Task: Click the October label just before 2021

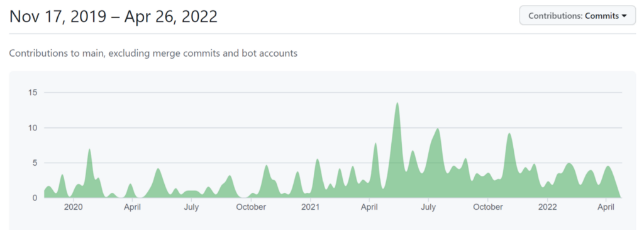Action: pyautogui.click(x=251, y=207)
